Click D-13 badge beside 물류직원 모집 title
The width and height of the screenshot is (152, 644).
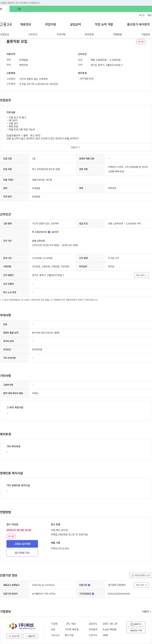point(141,42)
